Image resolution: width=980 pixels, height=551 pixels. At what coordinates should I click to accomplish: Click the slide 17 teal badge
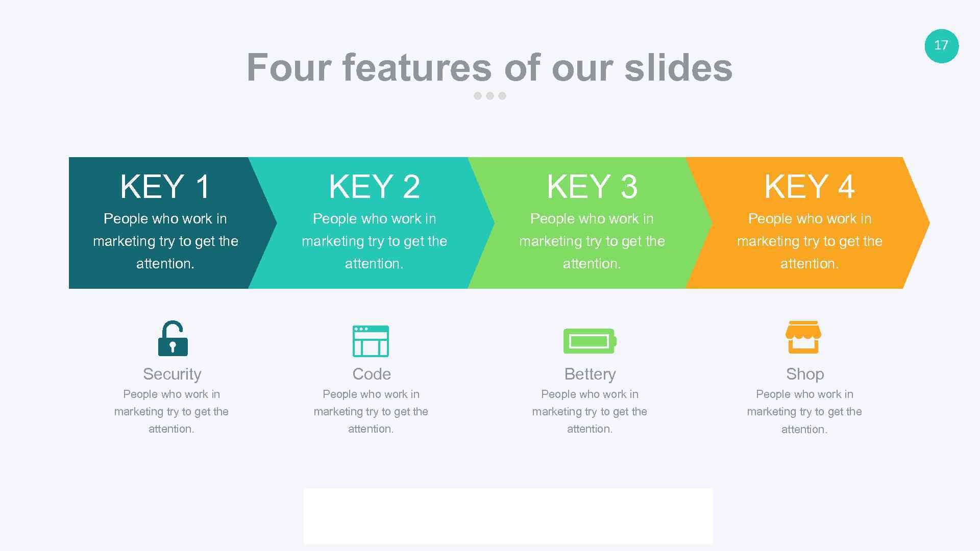point(941,45)
